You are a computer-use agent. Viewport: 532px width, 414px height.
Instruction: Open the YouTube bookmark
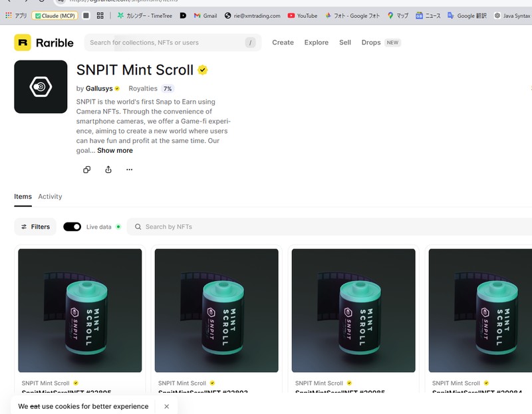[302, 15]
